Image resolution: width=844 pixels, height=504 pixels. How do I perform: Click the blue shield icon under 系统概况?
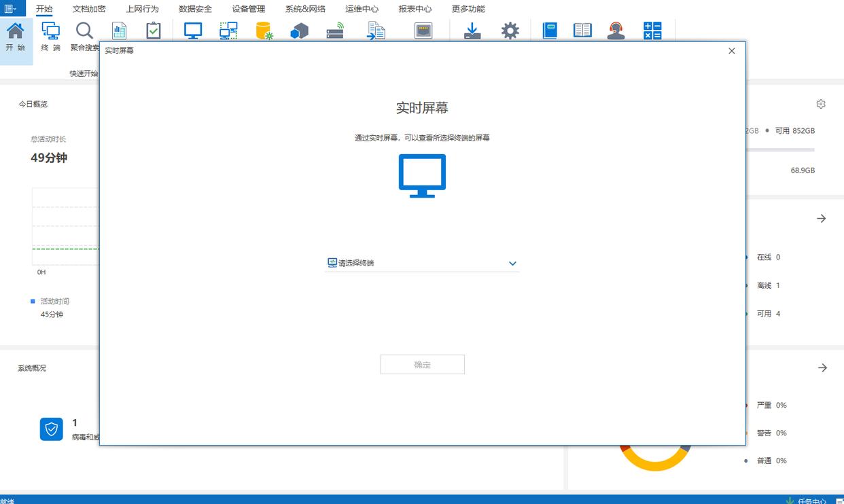pos(52,429)
